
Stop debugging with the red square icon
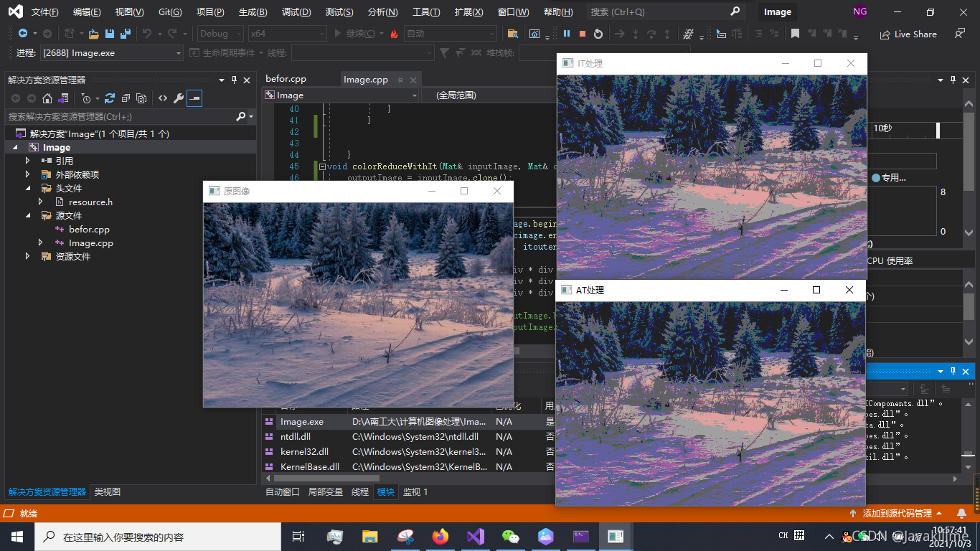(x=583, y=34)
